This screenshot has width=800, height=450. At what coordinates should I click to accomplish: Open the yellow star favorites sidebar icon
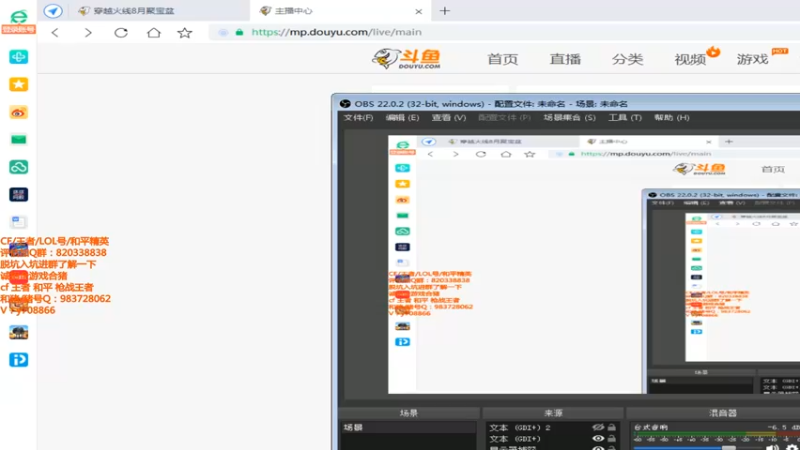18,84
